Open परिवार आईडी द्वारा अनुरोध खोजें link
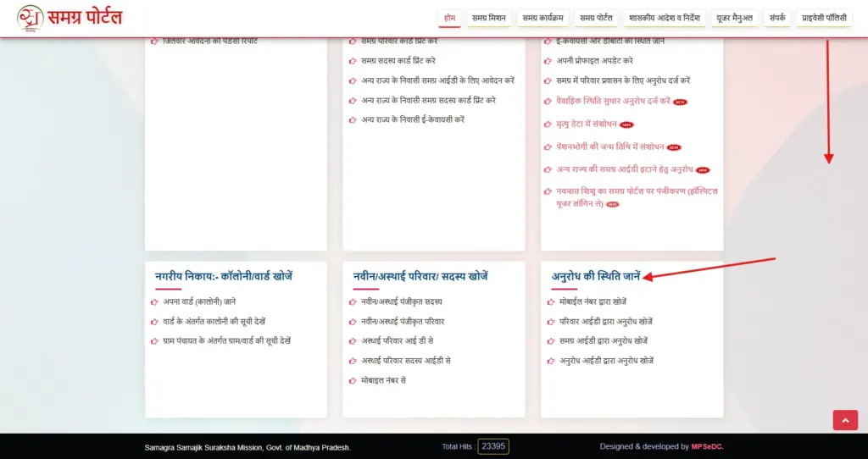This screenshot has height=459, width=868. 605,321
